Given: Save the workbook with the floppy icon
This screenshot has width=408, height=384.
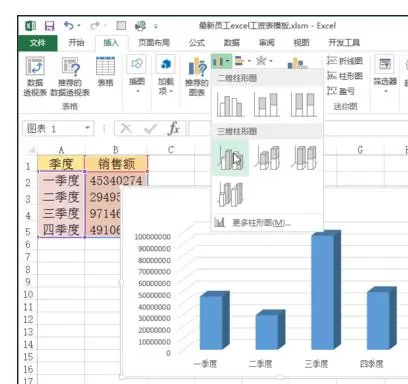Looking at the screenshot, I should click(x=49, y=26).
